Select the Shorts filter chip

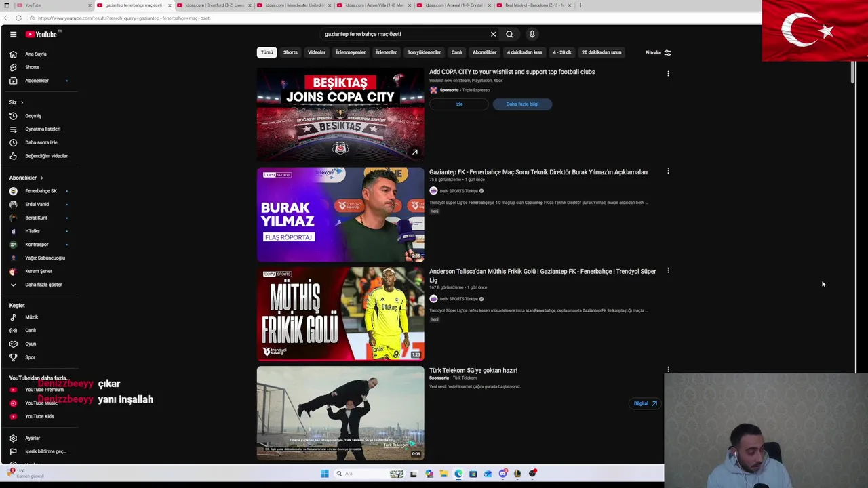coord(290,52)
